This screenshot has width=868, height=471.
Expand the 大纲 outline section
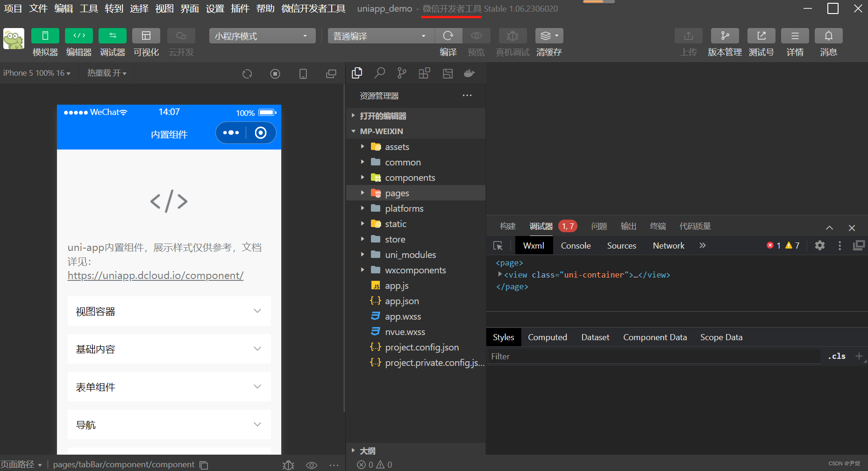tap(416, 451)
